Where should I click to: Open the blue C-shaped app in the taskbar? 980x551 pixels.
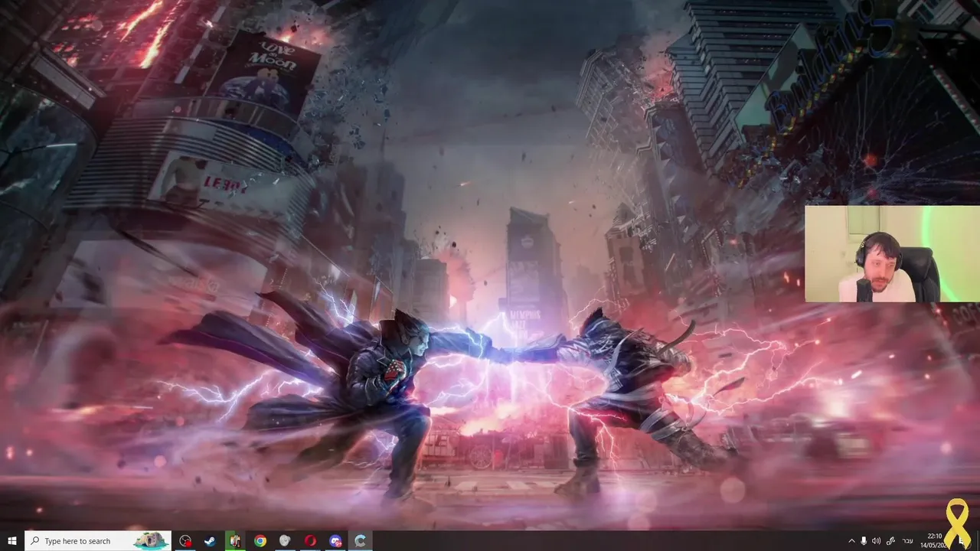360,541
